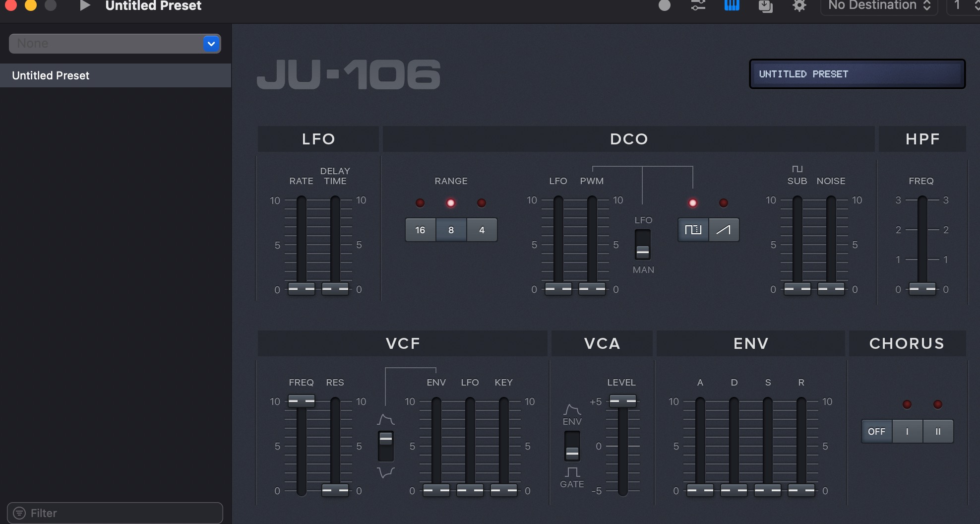Open the parameter sliders view icon

(x=698, y=5)
